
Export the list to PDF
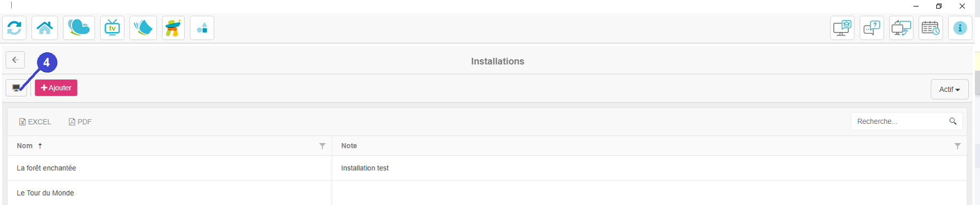coord(80,122)
